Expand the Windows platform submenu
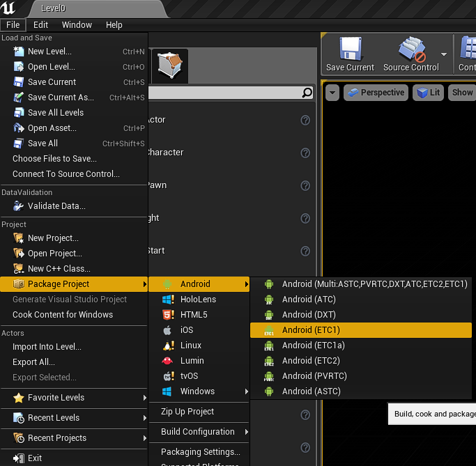This screenshot has height=466, width=476. tap(199, 391)
